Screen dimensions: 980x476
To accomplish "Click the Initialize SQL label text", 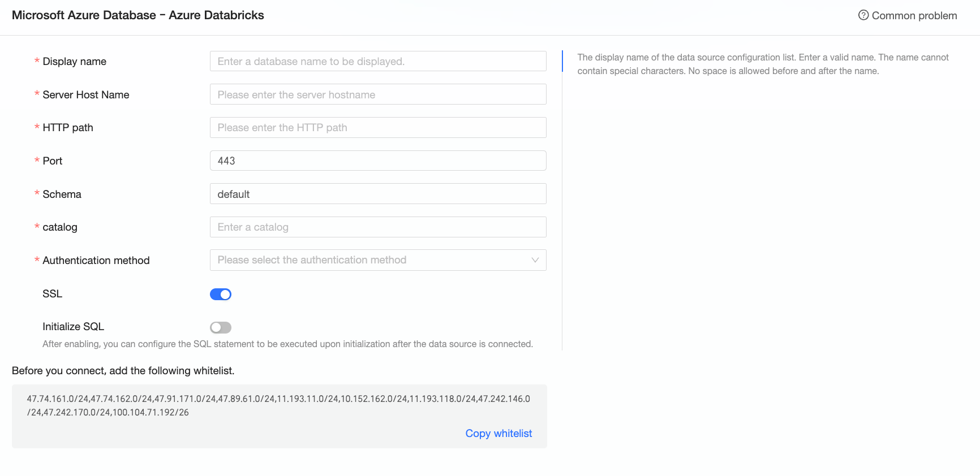I will point(73,327).
